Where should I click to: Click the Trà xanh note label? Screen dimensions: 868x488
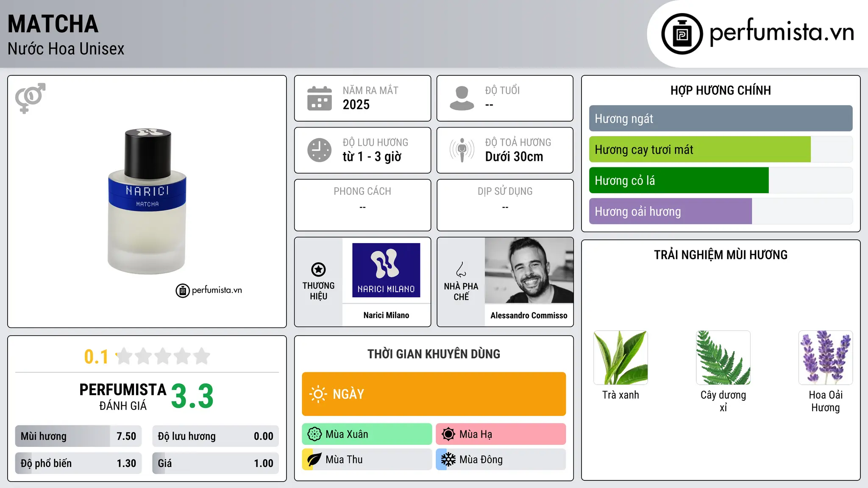click(620, 395)
